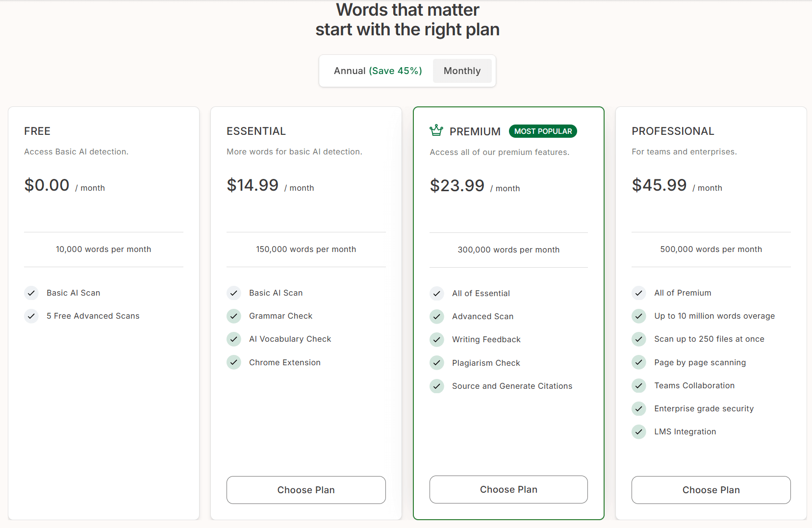Click checkmark beside Source and Generate Citations

coord(437,386)
